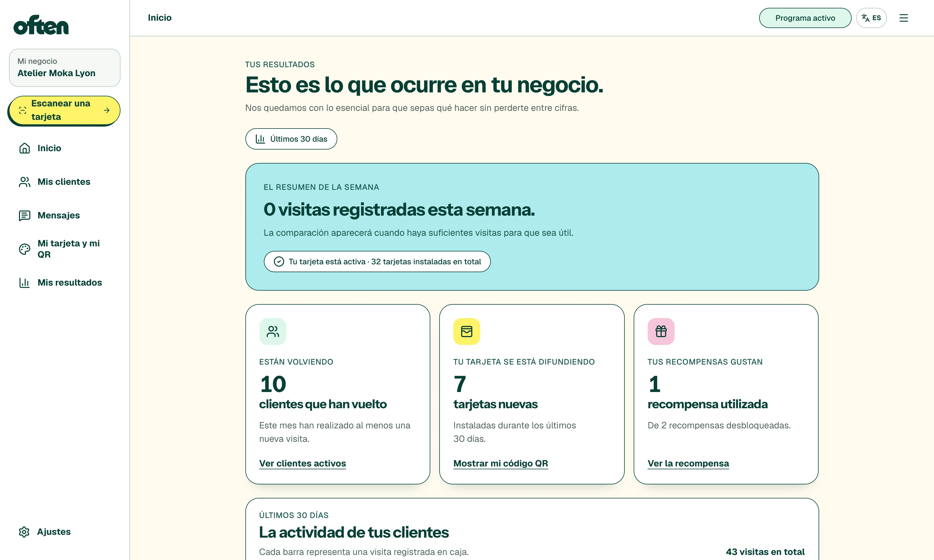Click 'TUS RECOMPENSAS GUSTAN' label
The image size is (934, 560).
705,362
